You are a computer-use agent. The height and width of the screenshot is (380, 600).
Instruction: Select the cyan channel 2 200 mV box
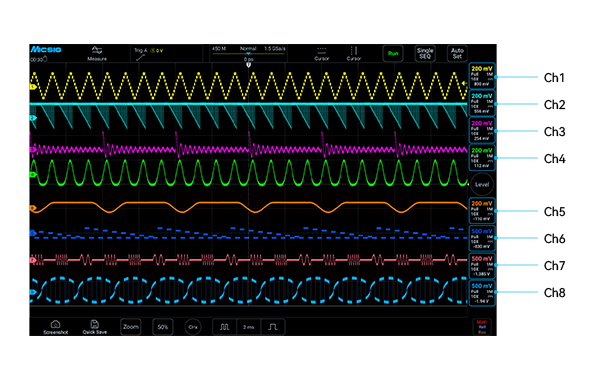point(482,103)
